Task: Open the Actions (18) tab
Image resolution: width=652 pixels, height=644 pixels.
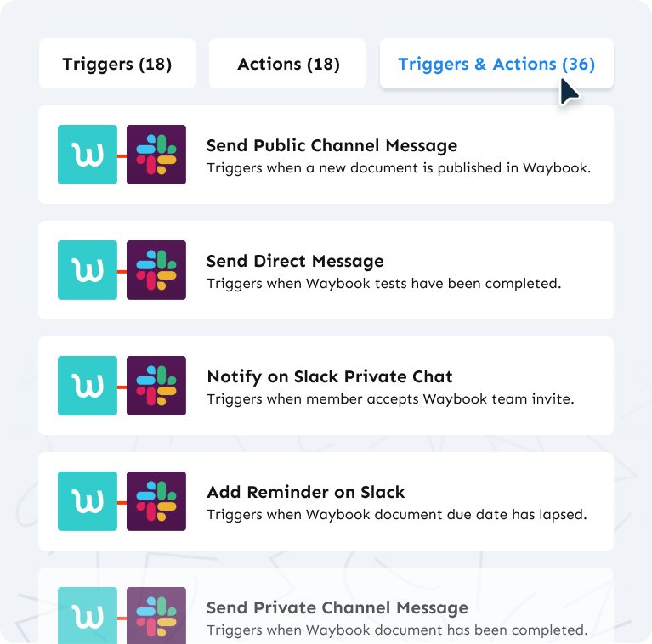Action: [x=287, y=64]
